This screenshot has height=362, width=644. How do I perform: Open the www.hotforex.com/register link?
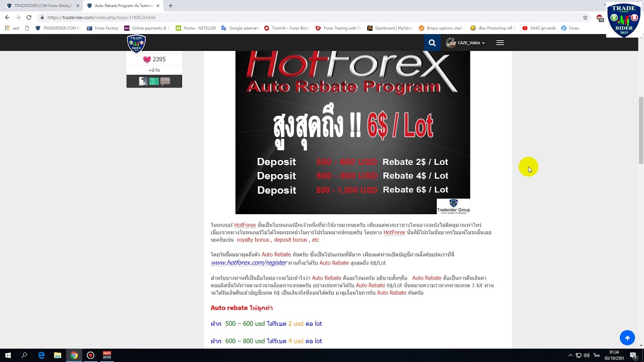(x=249, y=262)
